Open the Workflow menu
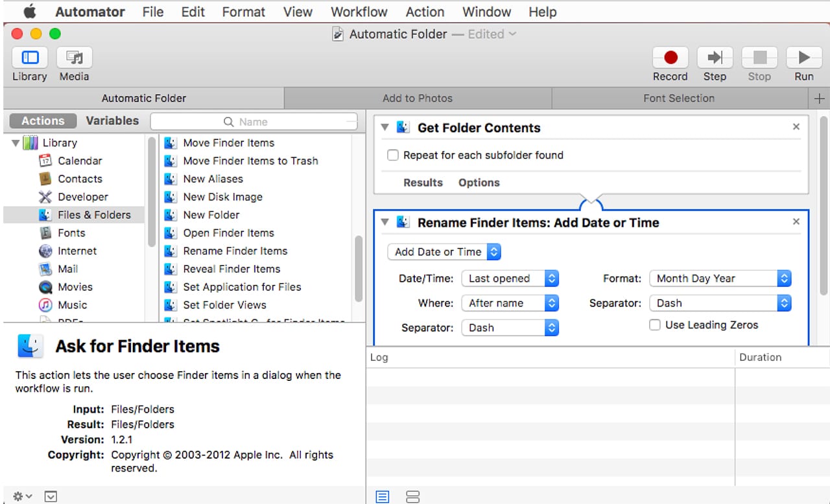 359,12
